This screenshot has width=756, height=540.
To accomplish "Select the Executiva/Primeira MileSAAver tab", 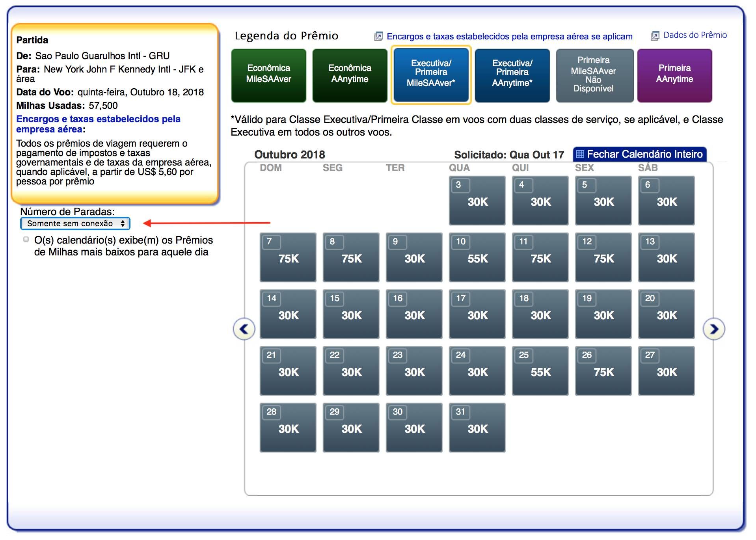I will click(431, 75).
